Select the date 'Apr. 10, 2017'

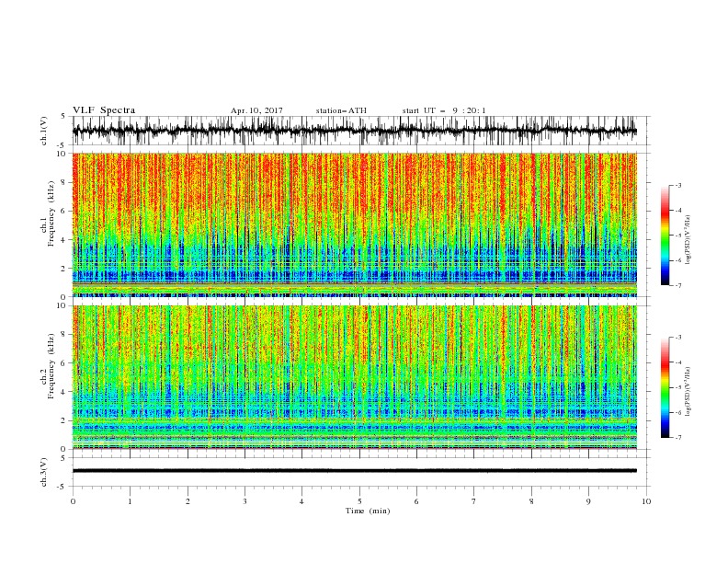[x=256, y=110]
